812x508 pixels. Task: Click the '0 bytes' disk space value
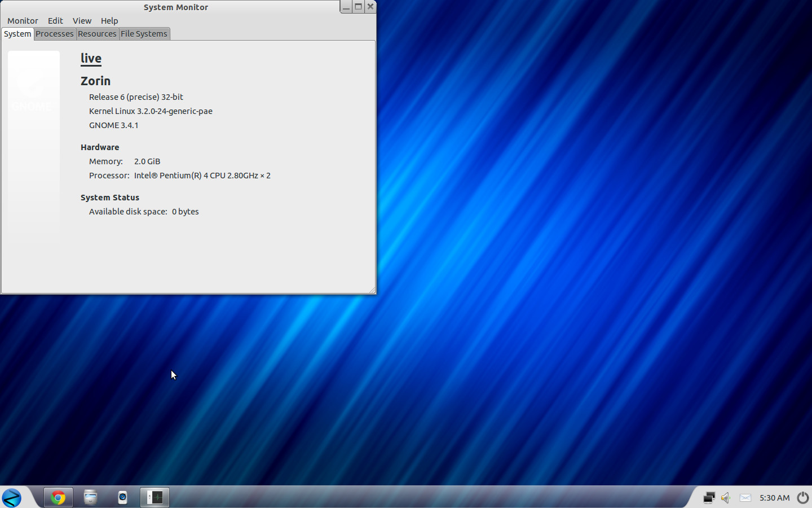186,212
